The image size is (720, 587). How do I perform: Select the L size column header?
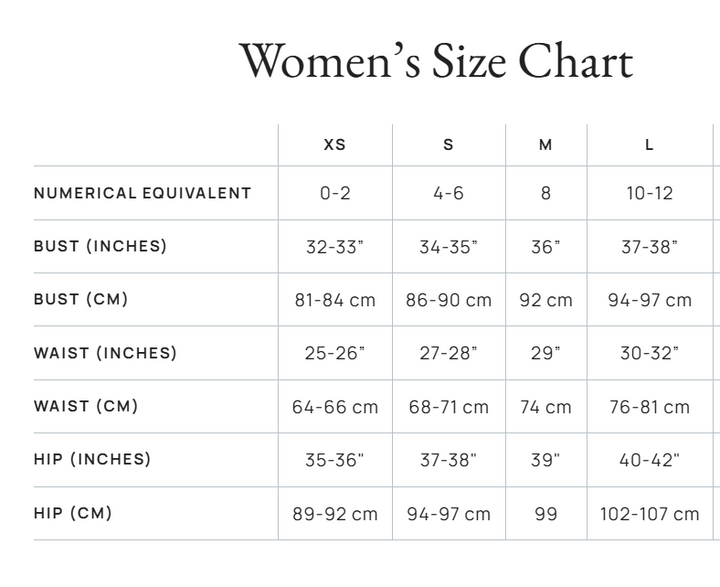pos(649,145)
